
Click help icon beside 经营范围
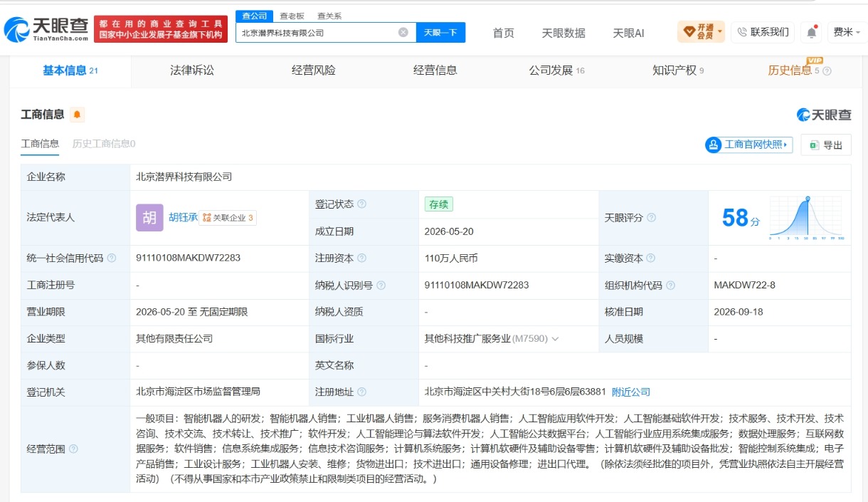(73, 449)
